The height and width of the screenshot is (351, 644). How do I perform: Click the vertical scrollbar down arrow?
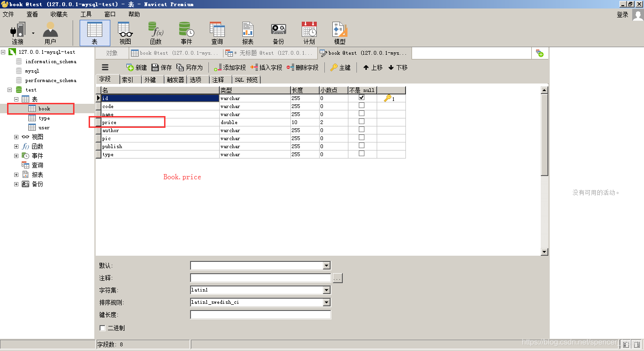tap(545, 252)
